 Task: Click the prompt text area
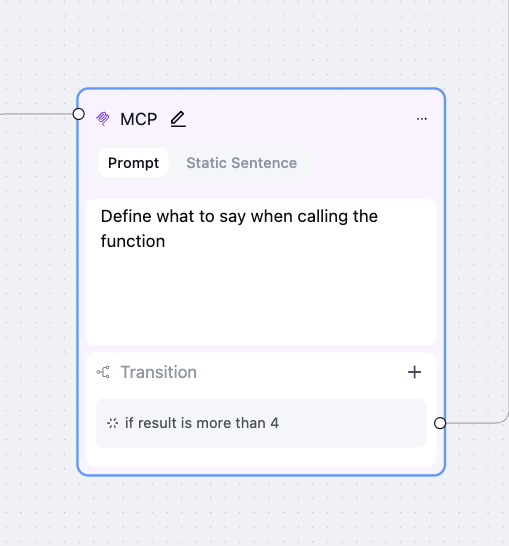pos(261,272)
